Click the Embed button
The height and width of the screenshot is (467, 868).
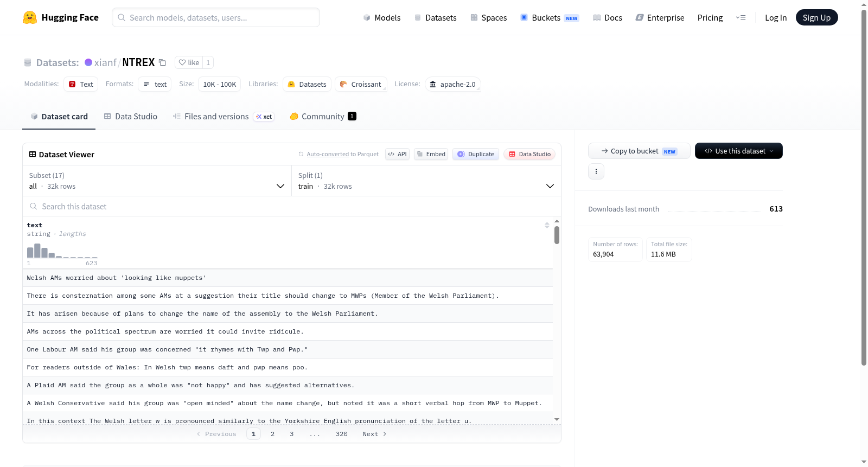coord(431,154)
